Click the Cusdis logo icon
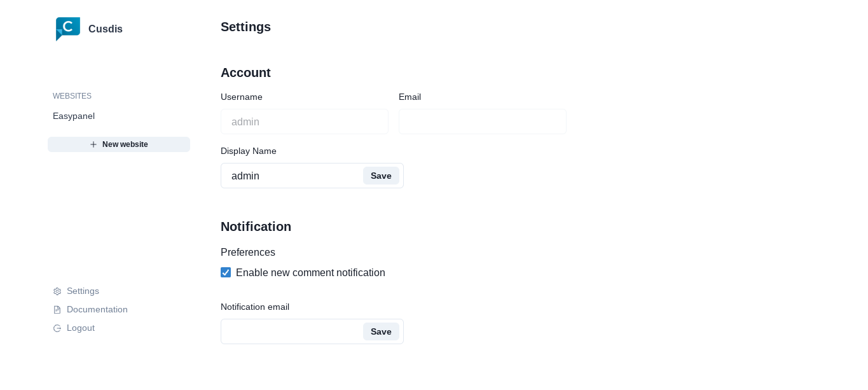868x390 pixels. 67,29
